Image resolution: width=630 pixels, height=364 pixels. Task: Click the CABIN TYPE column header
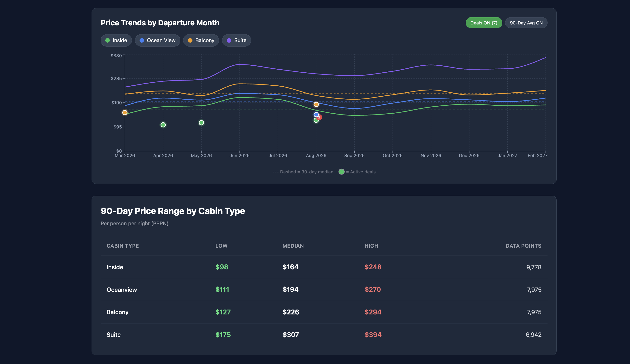(123, 246)
